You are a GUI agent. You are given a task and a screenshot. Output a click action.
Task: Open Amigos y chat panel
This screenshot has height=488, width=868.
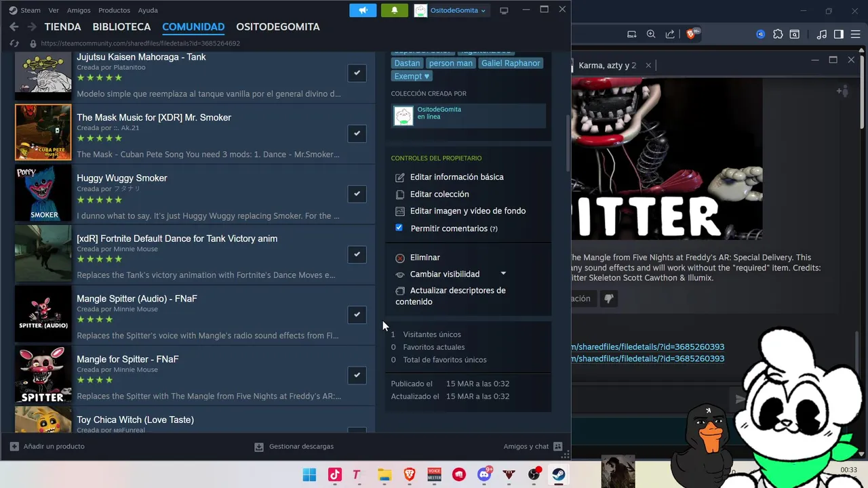[x=533, y=447]
